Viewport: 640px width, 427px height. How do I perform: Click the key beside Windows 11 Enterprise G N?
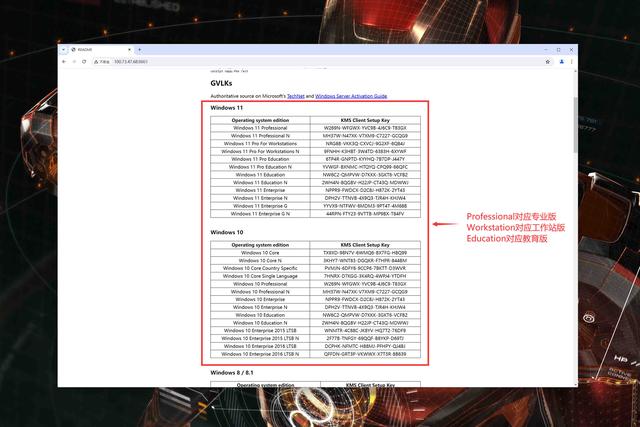[x=365, y=214]
